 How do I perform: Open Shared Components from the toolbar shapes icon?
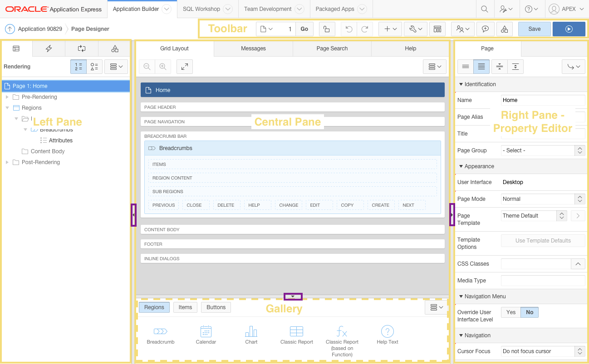click(505, 29)
